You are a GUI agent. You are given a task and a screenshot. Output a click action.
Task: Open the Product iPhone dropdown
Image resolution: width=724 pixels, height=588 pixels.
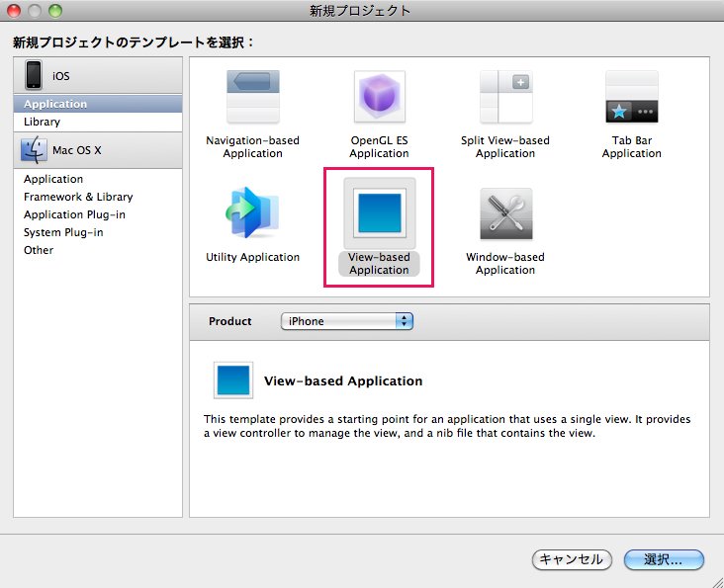pos(347,321)
